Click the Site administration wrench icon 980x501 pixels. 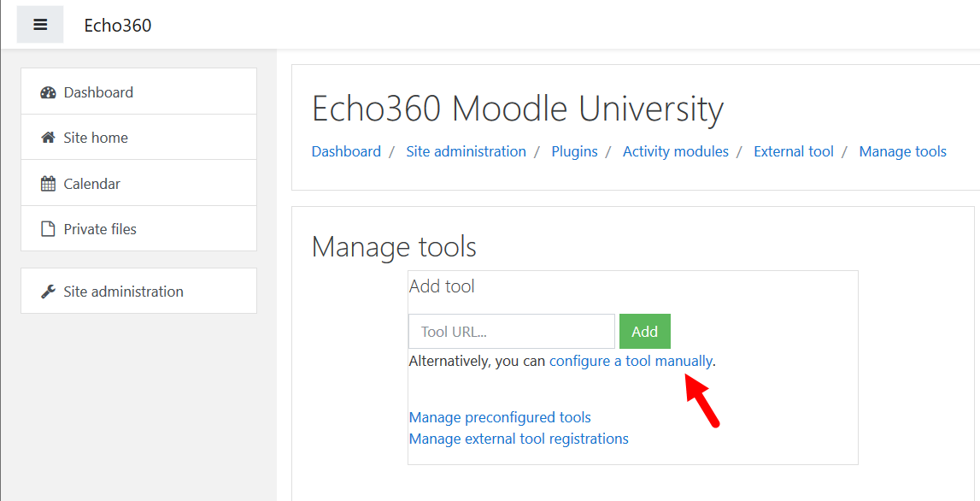click(x=48, y=292)
